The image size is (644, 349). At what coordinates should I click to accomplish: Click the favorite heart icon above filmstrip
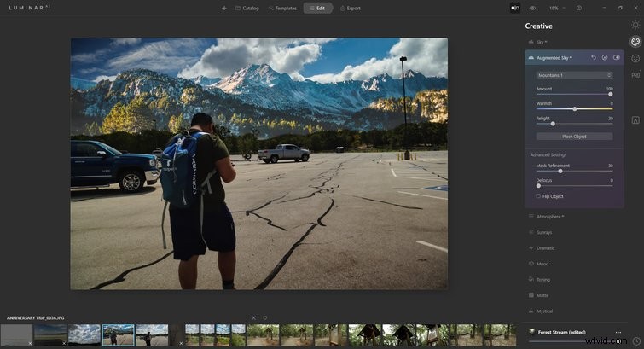265,318
